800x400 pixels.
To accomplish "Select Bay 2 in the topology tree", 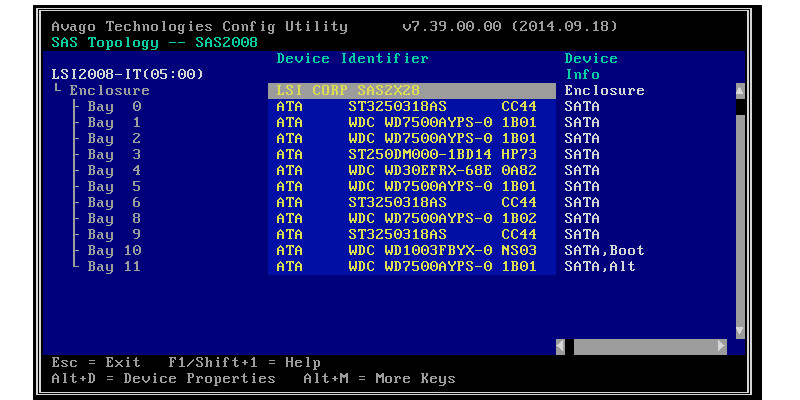I will pos(114,138).
